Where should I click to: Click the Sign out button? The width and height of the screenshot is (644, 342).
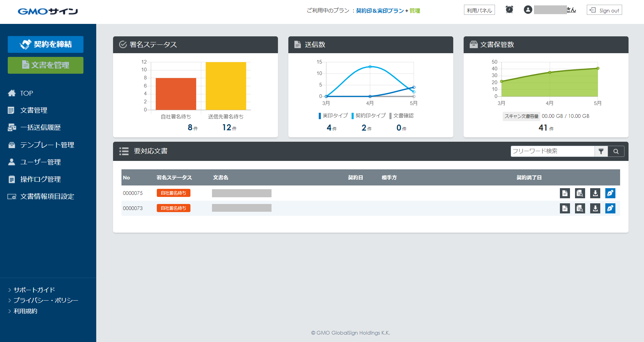pos(604,10)
